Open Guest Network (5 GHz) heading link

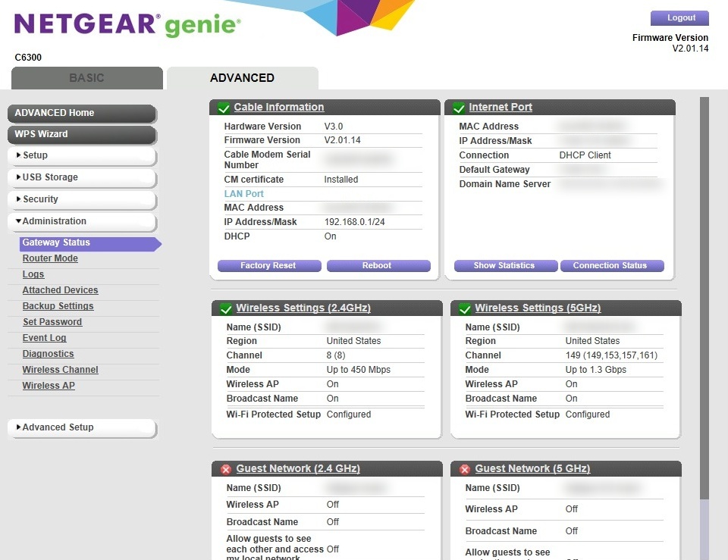point(532,468)
